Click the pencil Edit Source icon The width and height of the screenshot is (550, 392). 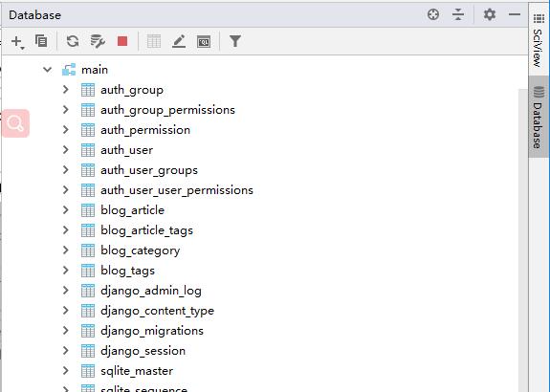[179, 41]
